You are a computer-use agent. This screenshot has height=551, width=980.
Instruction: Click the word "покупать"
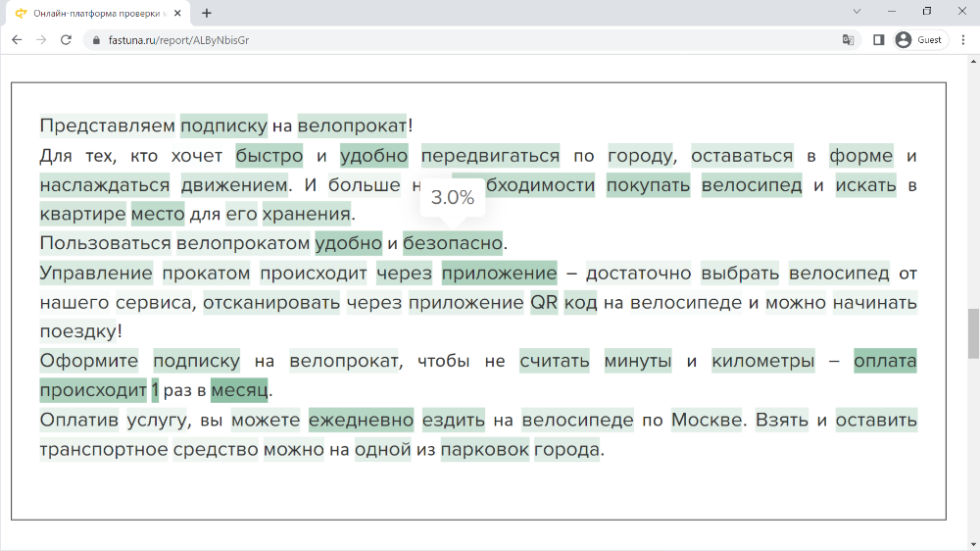pyautogui.click(x=648, y=185)
